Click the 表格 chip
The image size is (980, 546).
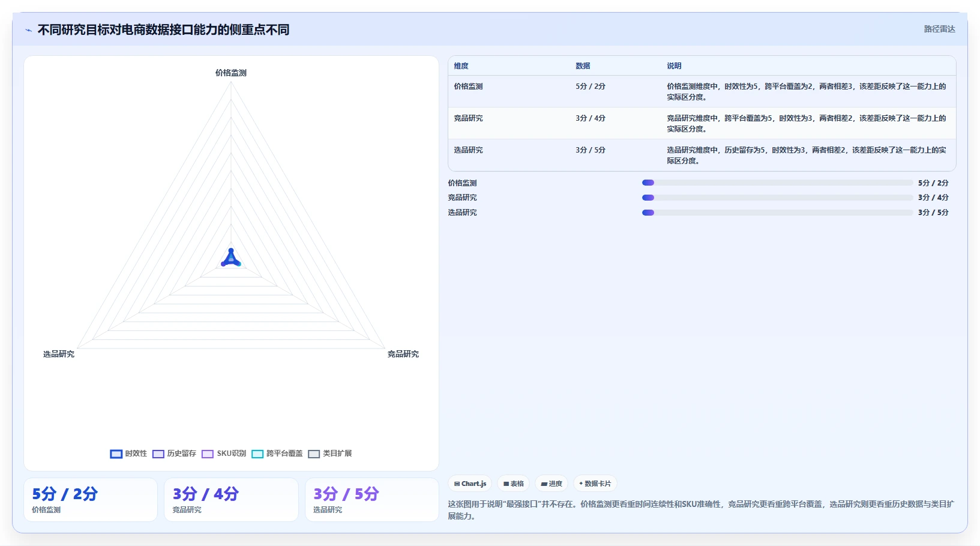click(513, 484)
